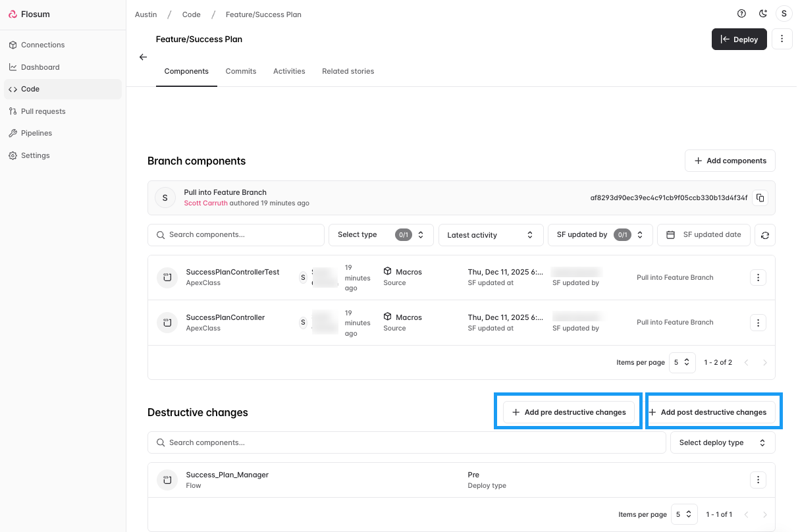798x532 pixels.
Task: Click Add pre destructive changes button
Action: coord(568,412)
